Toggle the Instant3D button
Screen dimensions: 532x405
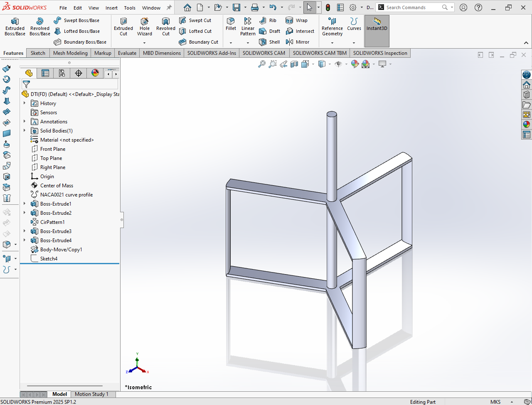click(377, 24)
